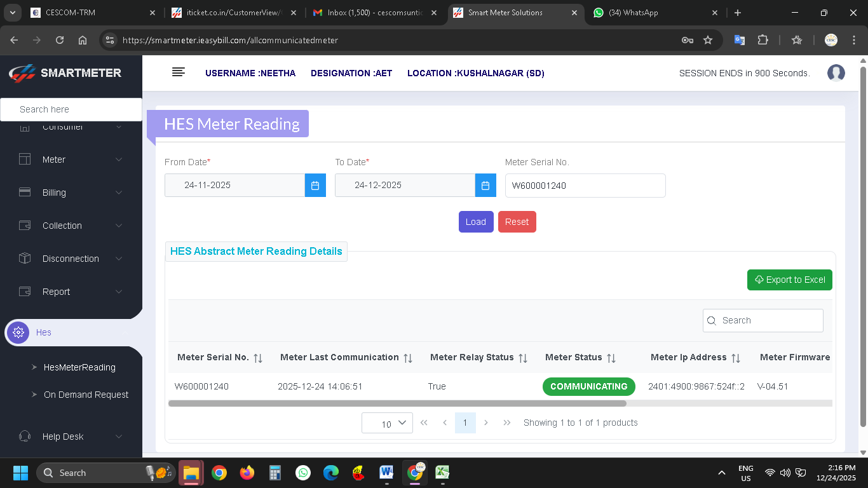Image resolution: width=868 pixels, height=488 pixels.
Task: Open rows-per-page dropdown showing 10
Action: click(387, 423)
